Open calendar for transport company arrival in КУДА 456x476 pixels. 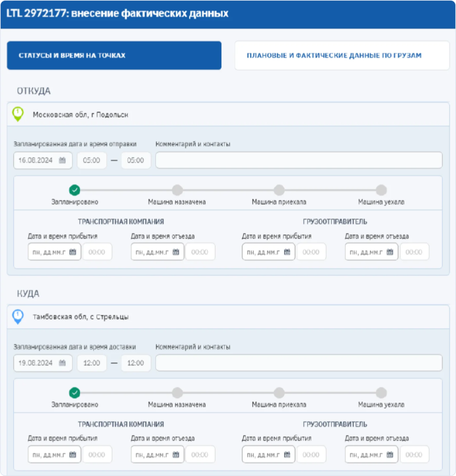click(73, 455)
